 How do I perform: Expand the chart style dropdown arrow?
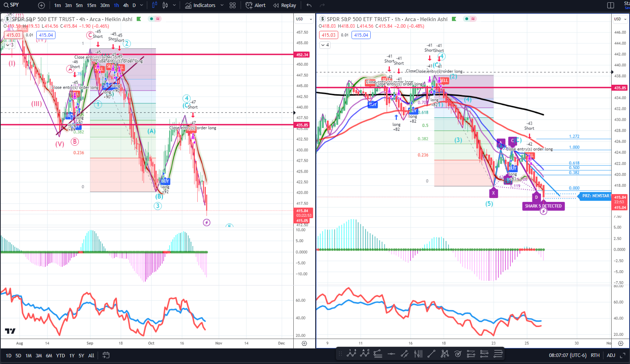(174, 5)
